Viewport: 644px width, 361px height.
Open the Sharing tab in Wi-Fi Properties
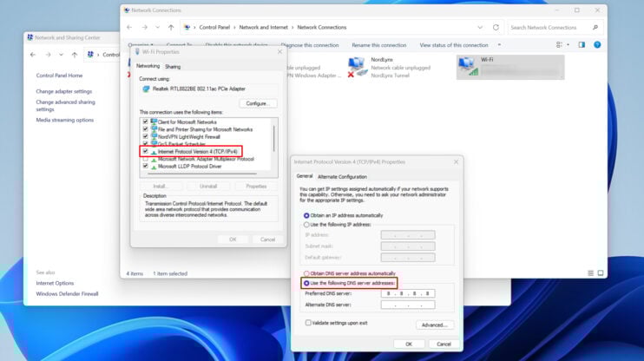coord(173,66)
